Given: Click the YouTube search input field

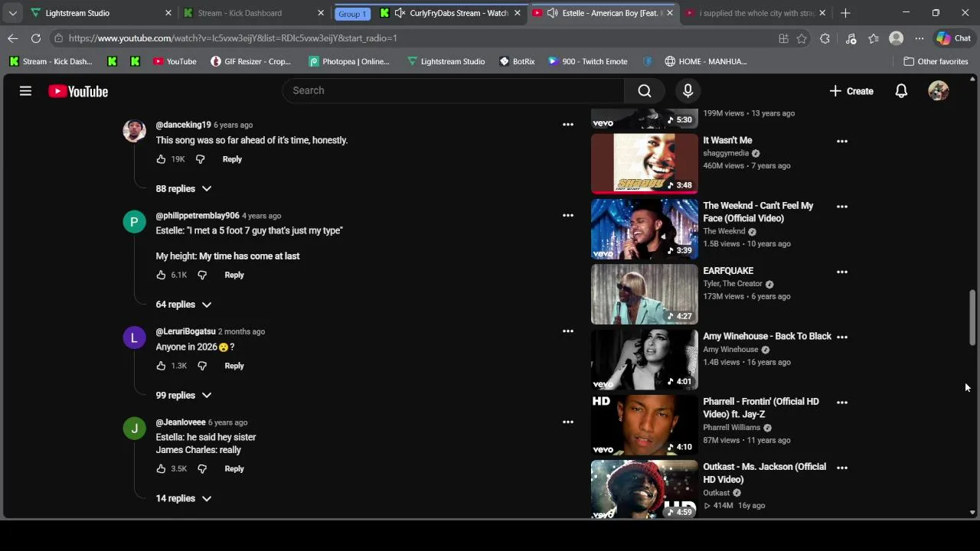Looking at the screenshot, I should point(453,90).
